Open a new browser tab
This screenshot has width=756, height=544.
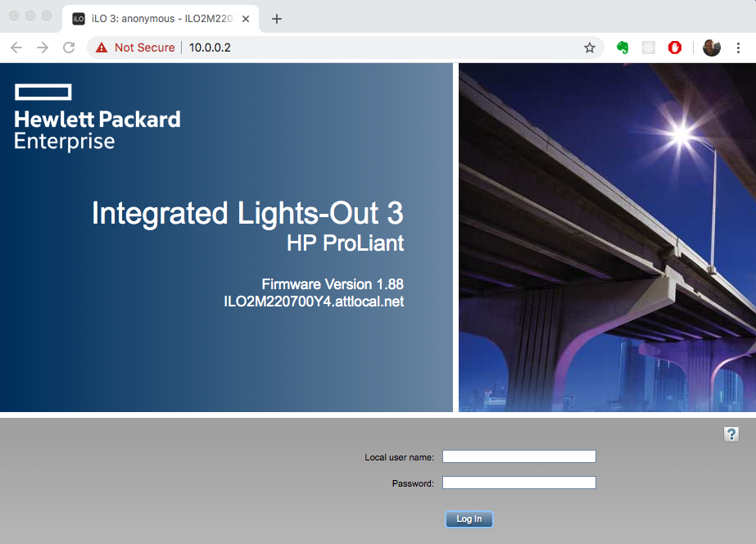[x=276, y=19]
